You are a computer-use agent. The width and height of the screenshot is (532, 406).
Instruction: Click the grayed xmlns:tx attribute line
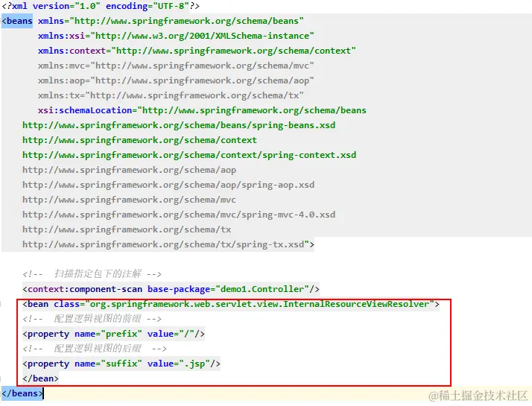pyautogui.click(x=171, y=95)
